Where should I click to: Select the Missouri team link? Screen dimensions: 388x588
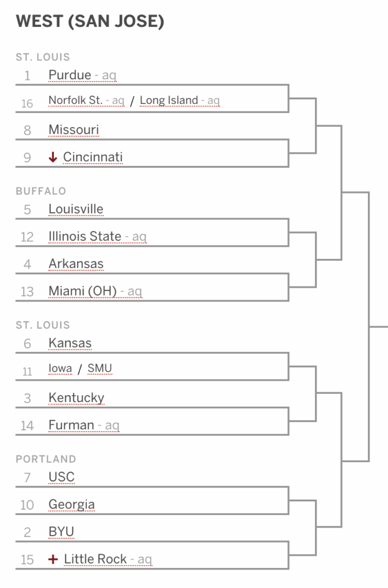point(74,130)
